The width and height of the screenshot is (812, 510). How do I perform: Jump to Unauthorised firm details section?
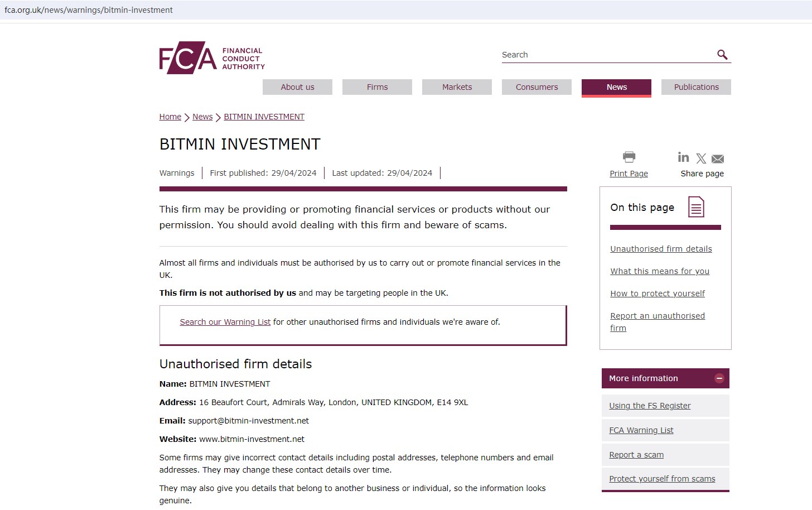click(x=661, y=249)
